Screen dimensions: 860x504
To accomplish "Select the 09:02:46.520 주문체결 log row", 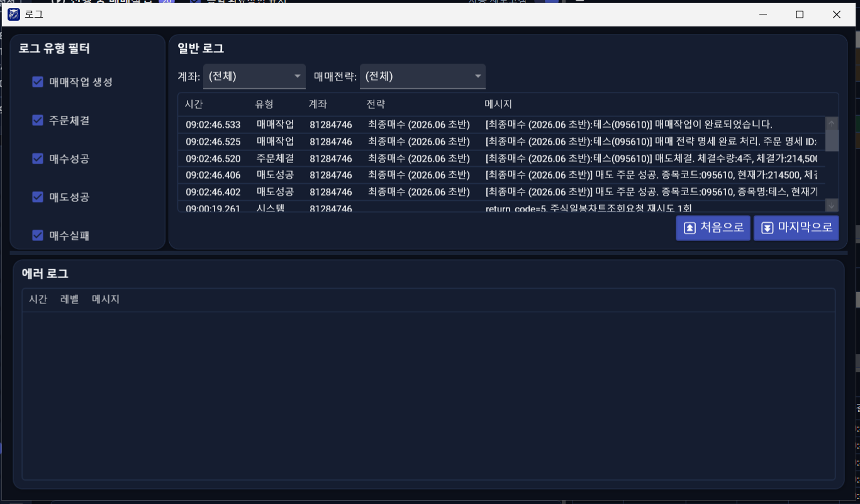I will click(x=501, y=159).
